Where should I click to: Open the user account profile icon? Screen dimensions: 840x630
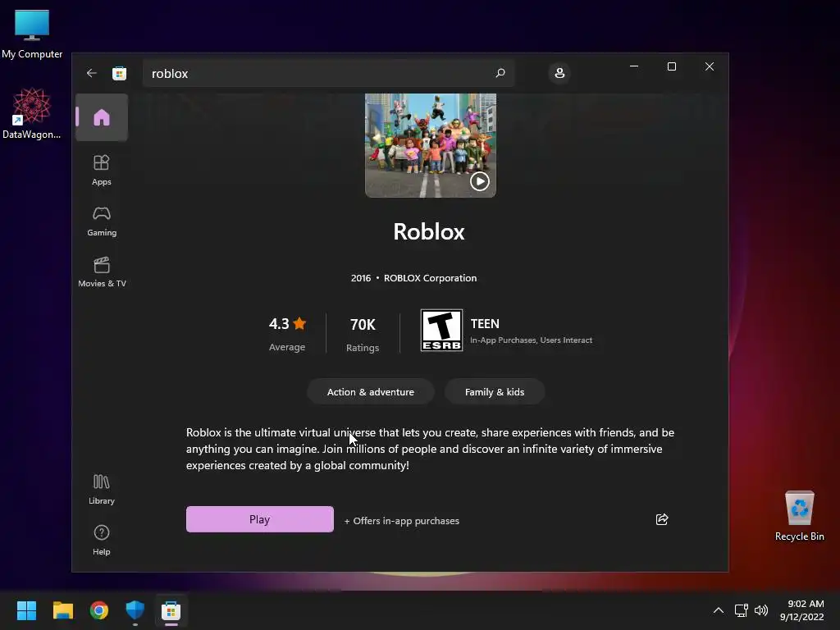pos(559,73)
